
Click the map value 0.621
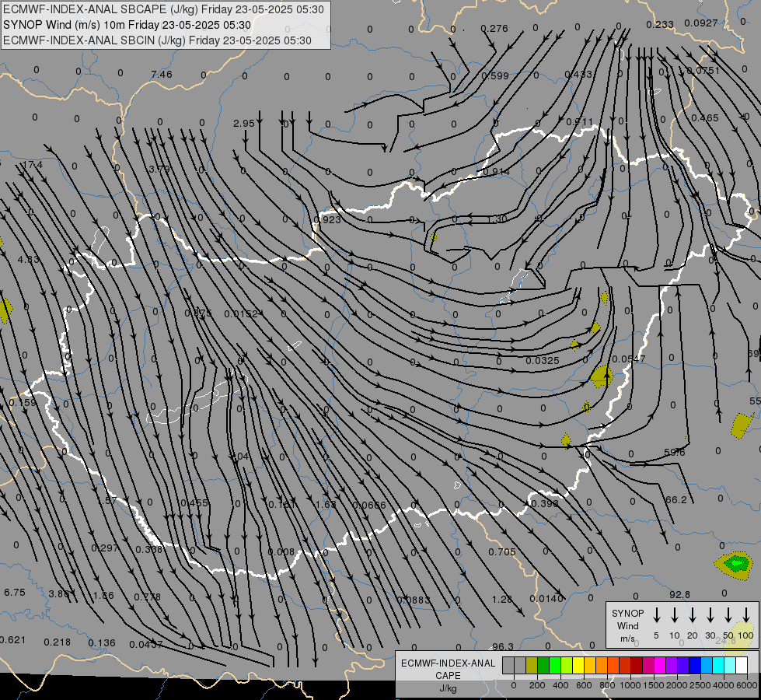pos(12,640)
